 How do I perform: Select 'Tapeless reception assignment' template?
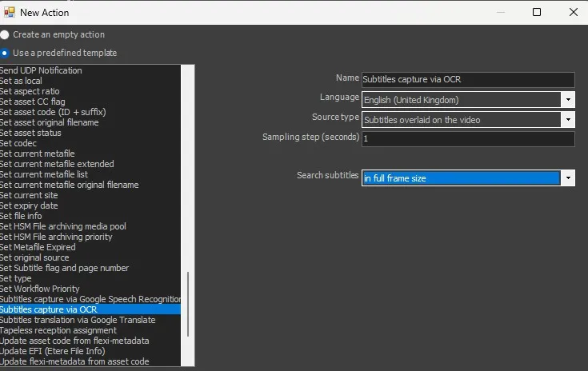[58, 330]
